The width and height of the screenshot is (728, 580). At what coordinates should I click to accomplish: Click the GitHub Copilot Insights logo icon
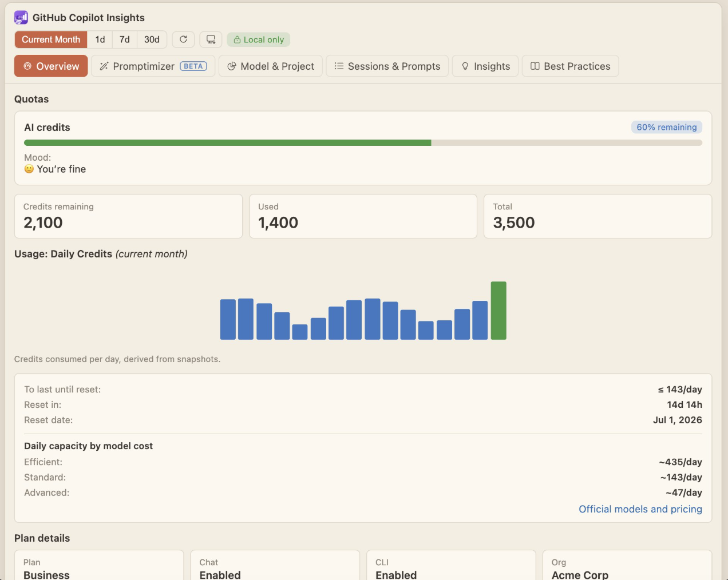[21, 18]
